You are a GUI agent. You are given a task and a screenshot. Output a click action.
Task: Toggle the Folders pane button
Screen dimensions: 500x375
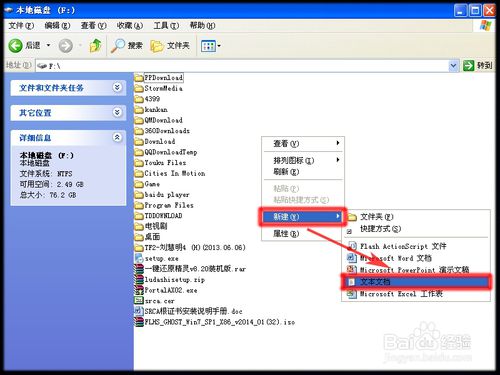pos(170,45)
